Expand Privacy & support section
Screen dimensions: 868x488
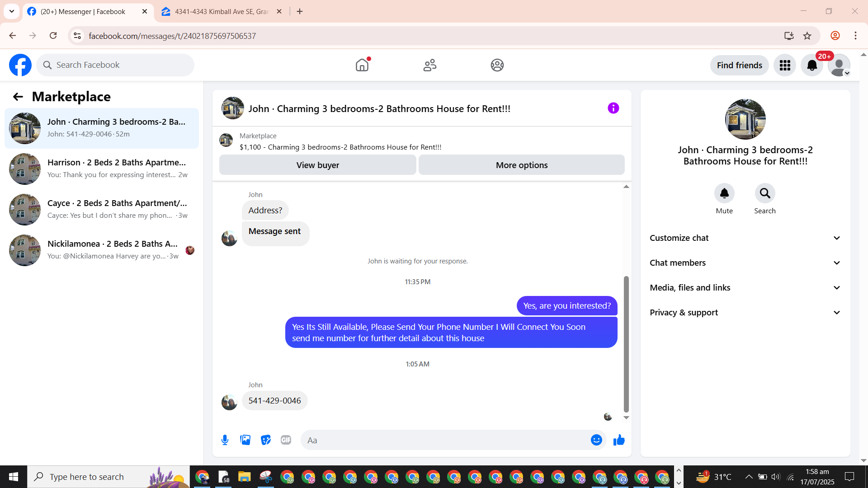click(745, 313)
